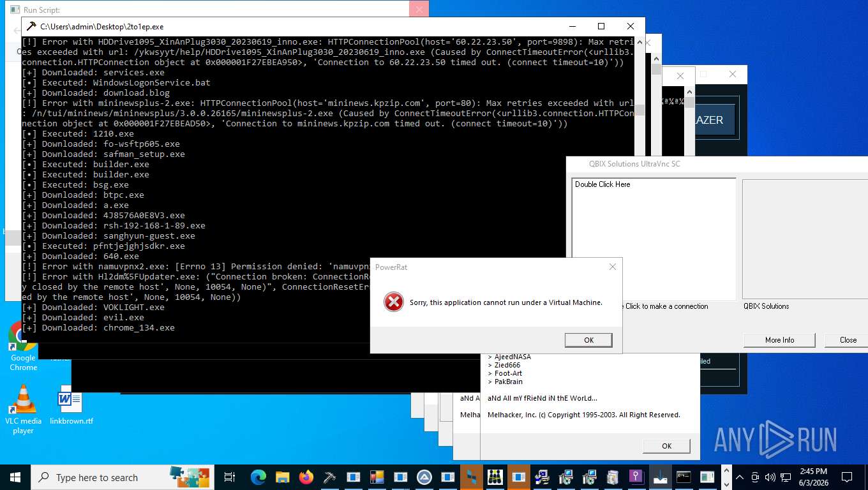Open File Explorer from the taskbar
The image size is (868, 490).
pyautogui.click(x=283, y=477)
